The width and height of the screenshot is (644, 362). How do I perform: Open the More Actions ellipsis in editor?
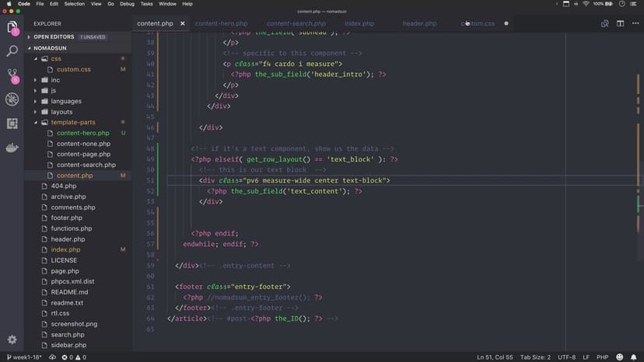634,23
